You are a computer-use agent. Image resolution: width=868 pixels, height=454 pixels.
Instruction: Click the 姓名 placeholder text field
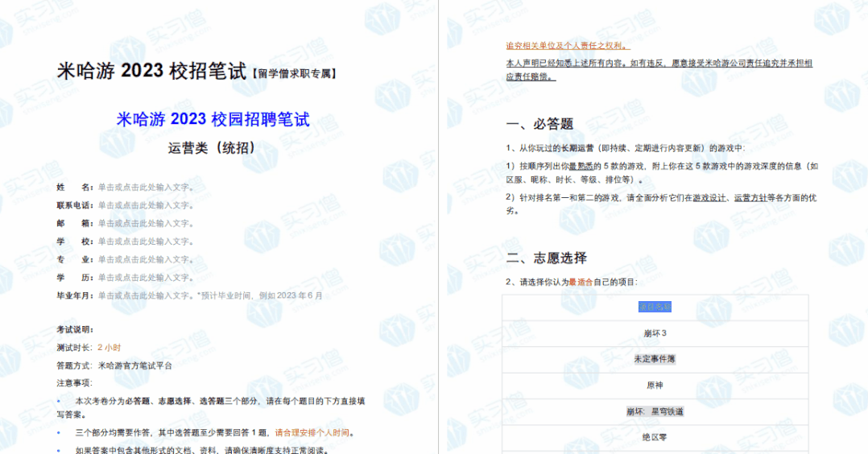(x=147, y=187)
